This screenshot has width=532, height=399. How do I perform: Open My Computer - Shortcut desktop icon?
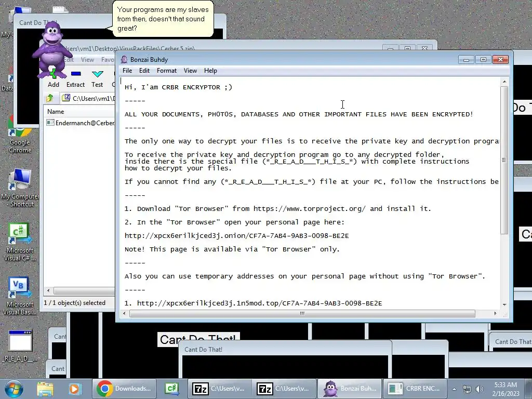click(x=20, y=188)
